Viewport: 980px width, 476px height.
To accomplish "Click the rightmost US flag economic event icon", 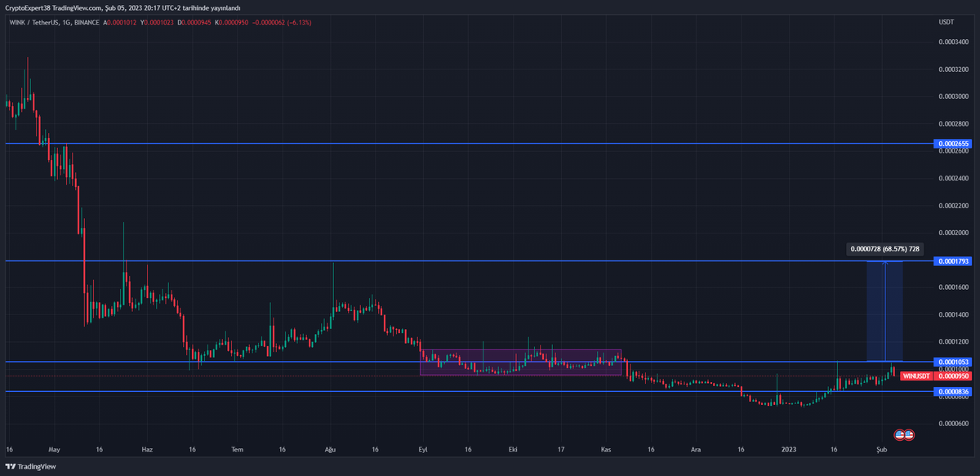I will tap(909, 434).
